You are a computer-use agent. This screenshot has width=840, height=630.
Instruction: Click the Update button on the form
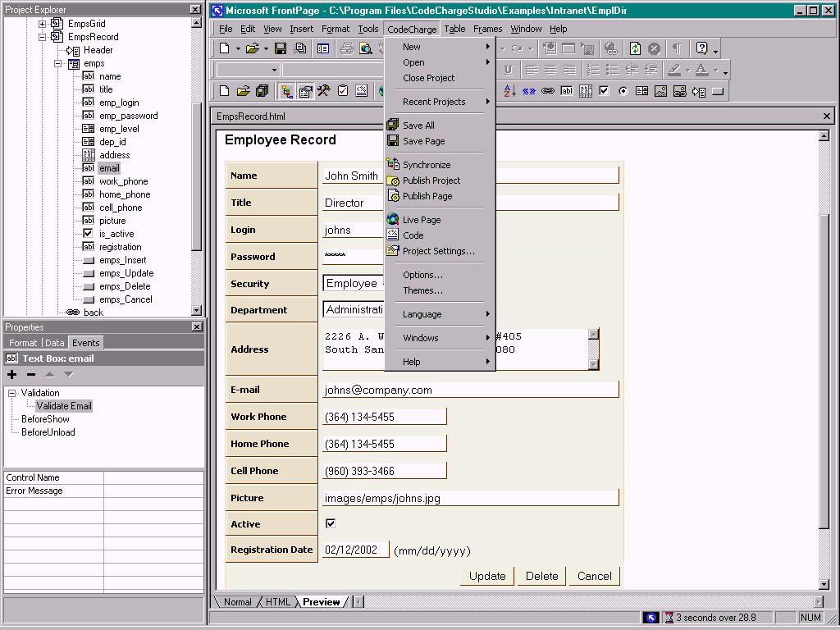[x=487, y=576]
